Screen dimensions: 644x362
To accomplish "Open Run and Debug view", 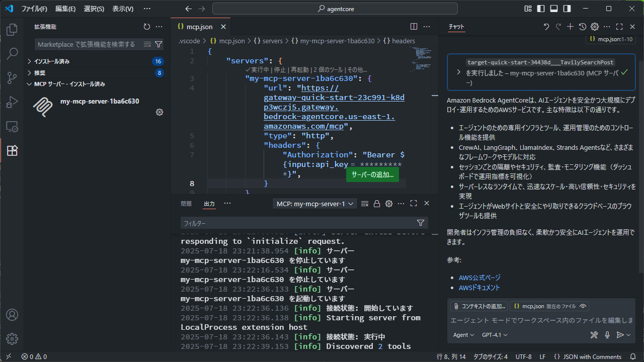I will pos(12,102).
